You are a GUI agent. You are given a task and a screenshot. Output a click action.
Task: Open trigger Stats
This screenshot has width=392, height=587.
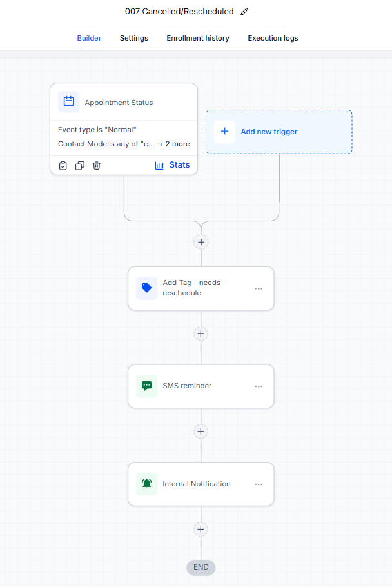172,165
